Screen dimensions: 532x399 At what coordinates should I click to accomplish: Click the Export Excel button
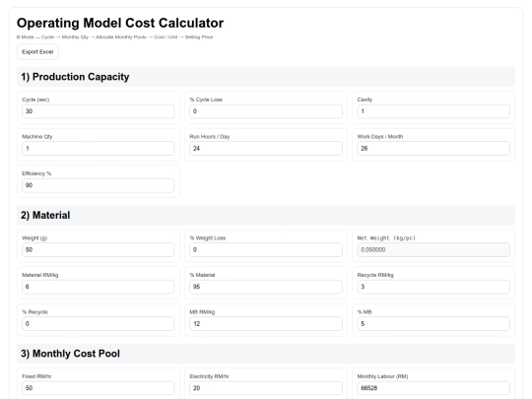click(x=37, y=52)
